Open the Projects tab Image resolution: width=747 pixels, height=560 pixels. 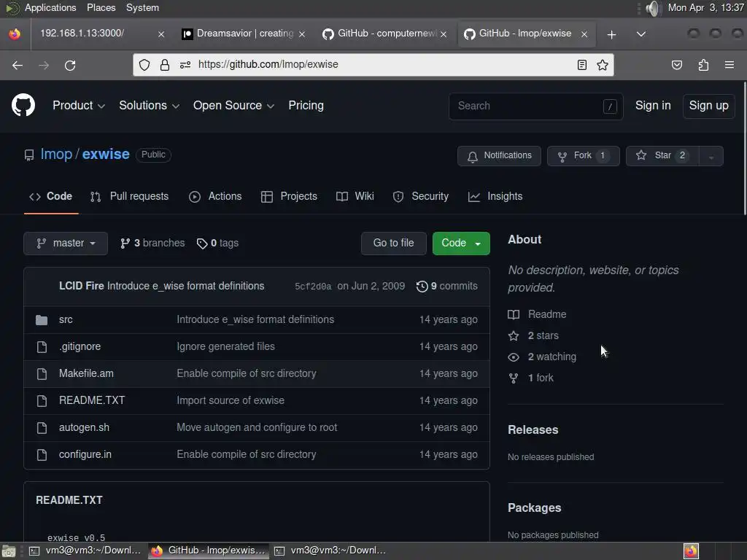pyautogui.click(x=289, y=196)
